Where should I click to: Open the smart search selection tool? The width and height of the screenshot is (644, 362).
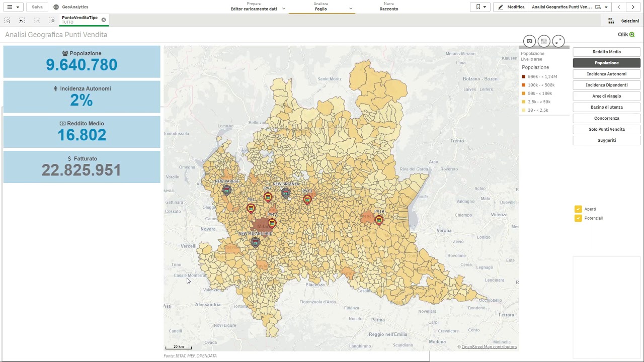[x=8, y=20]
